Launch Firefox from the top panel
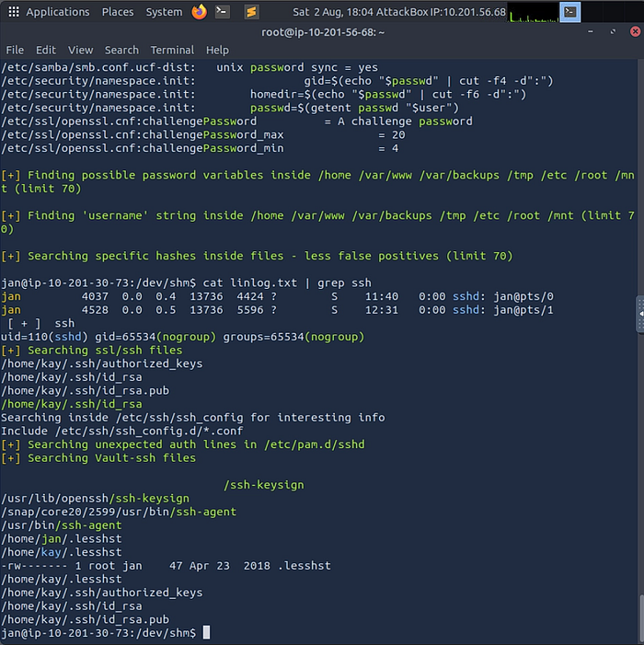The width and height of the screenshot is (644, 645). (200, 12)
